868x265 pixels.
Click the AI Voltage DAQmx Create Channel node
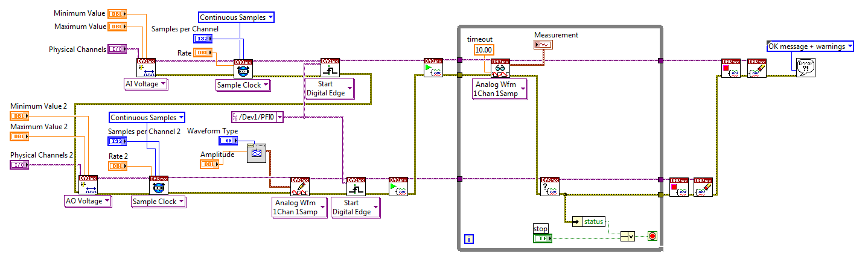point(146,67)
